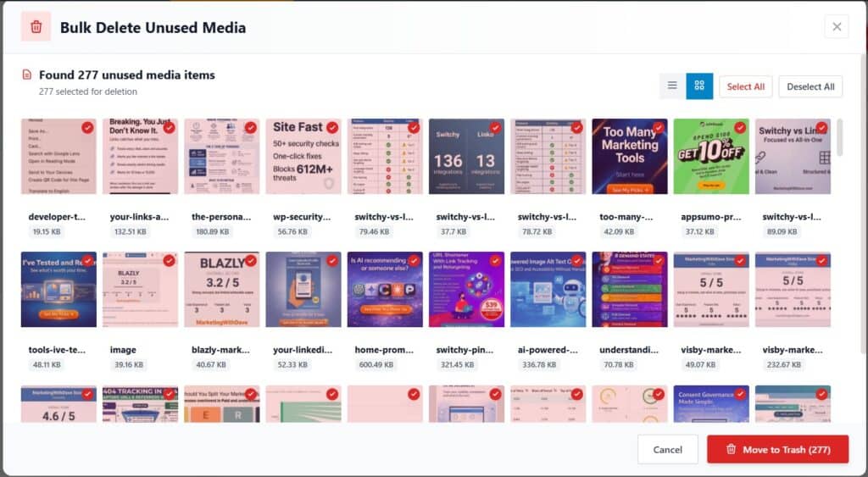Viewport: 868px width, 477px height.
Task: Select the developer-t... thumbnail
Action: [x=58, y=156]
